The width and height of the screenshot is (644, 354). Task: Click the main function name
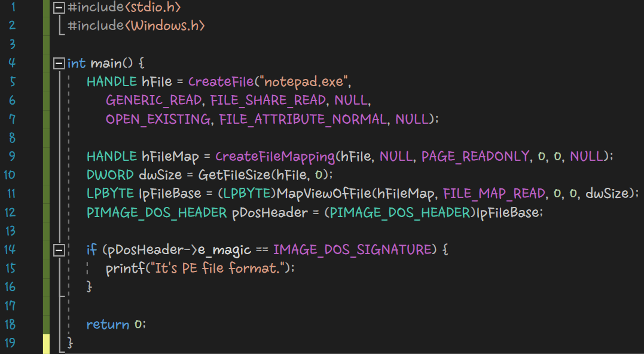106,63
